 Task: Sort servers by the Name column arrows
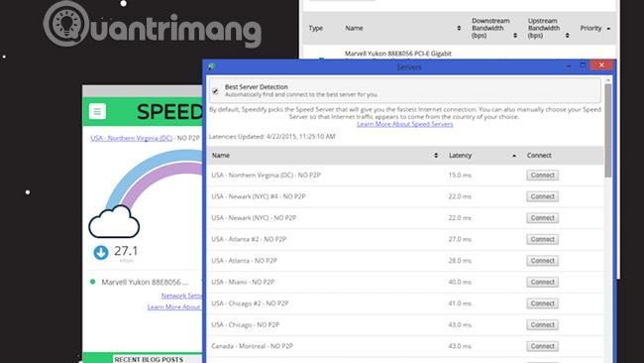point(436,156)
